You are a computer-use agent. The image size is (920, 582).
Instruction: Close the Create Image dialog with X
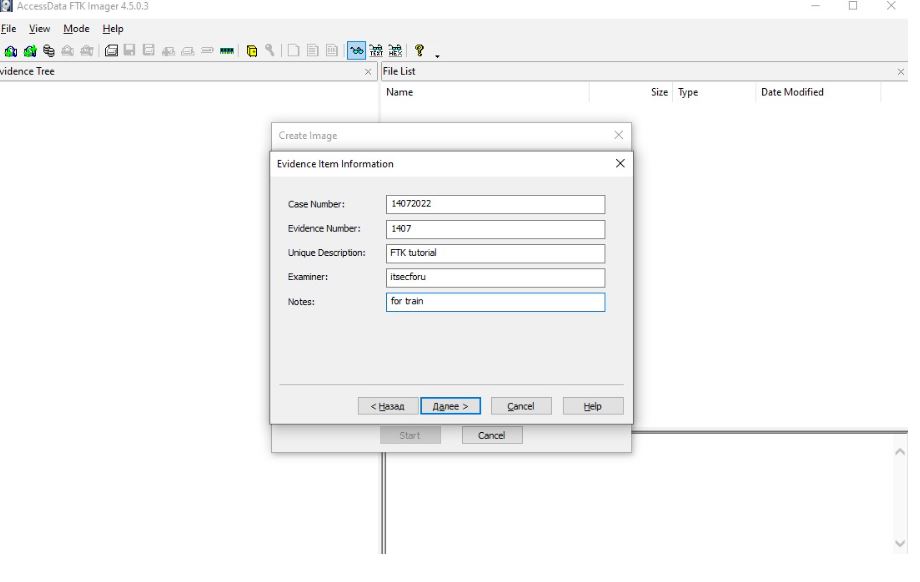point(618,135)
